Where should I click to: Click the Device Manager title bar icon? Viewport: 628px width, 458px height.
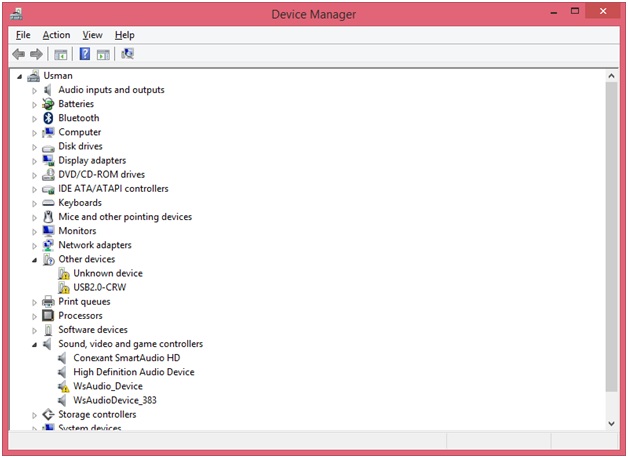click(16, 14)
